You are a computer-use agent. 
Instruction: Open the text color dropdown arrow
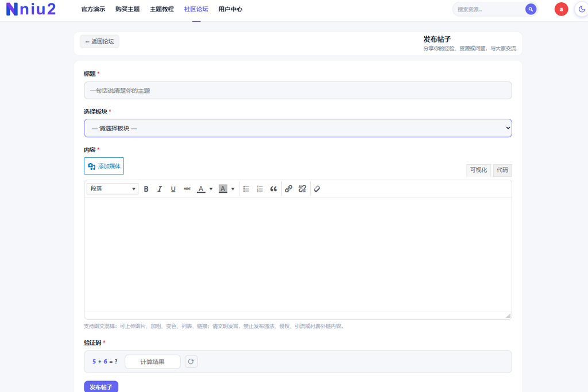coord(211,189)
